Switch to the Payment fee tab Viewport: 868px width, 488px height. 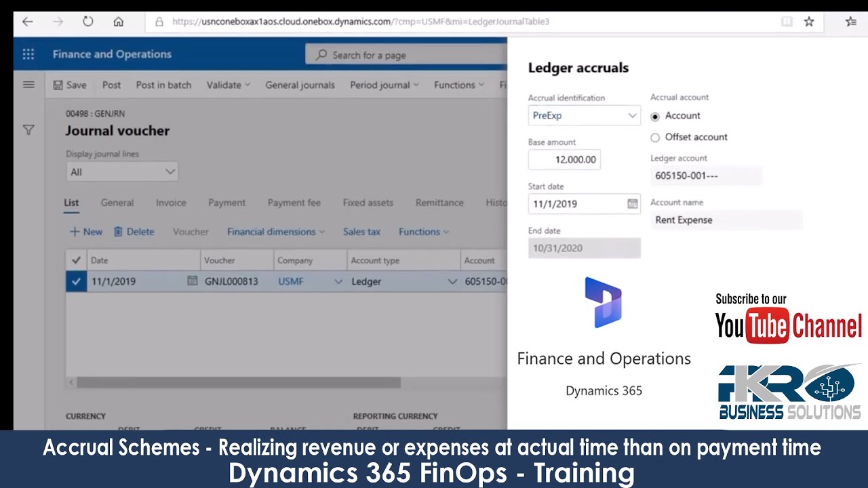pyautogui.click(x=294, y=203)
